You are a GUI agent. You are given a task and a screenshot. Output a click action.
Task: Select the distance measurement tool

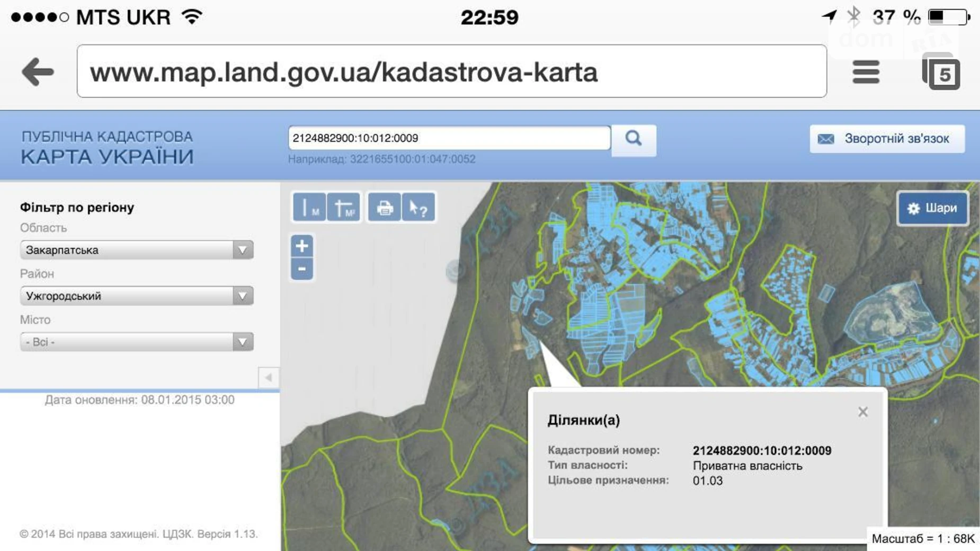309,208
